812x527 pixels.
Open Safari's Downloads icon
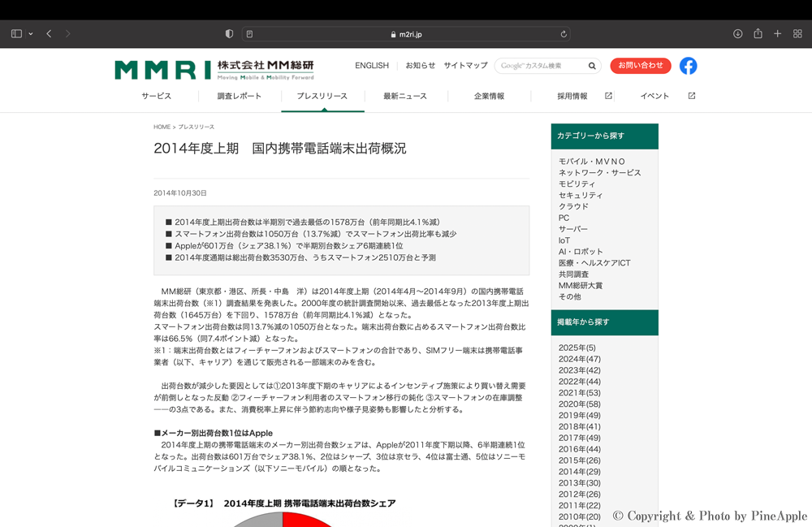coord(737,33)
